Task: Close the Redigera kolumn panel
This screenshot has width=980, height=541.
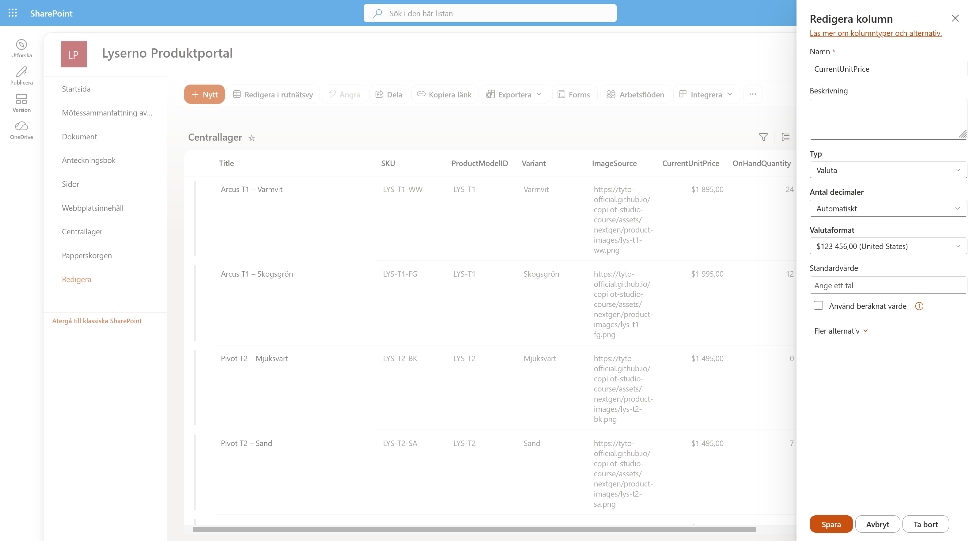Action: (x=955, y=18)
